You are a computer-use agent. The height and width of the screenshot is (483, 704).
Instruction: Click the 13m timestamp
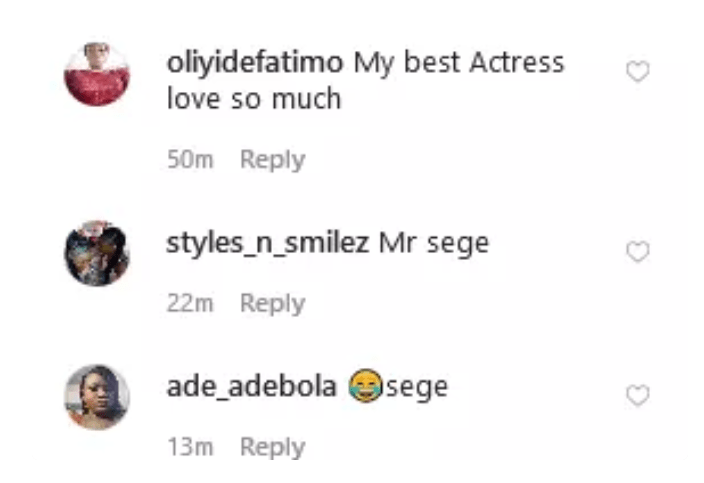pyautogui.click(x=190, y=447)
